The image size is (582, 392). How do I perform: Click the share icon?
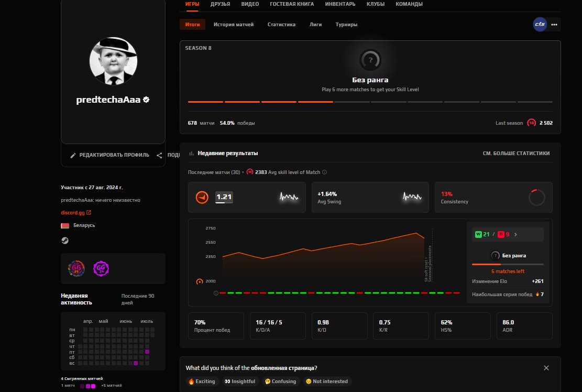pyautogui.click(x=159, y=155)
